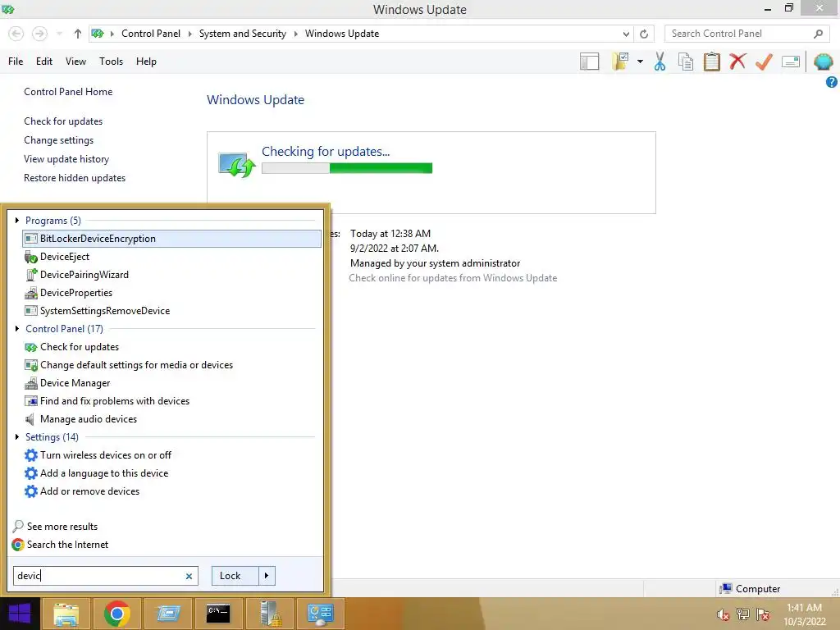This screenshot has width=840, height=630.
Task: Click the folder options toolbar icon
Action: [x=620, y=62]
